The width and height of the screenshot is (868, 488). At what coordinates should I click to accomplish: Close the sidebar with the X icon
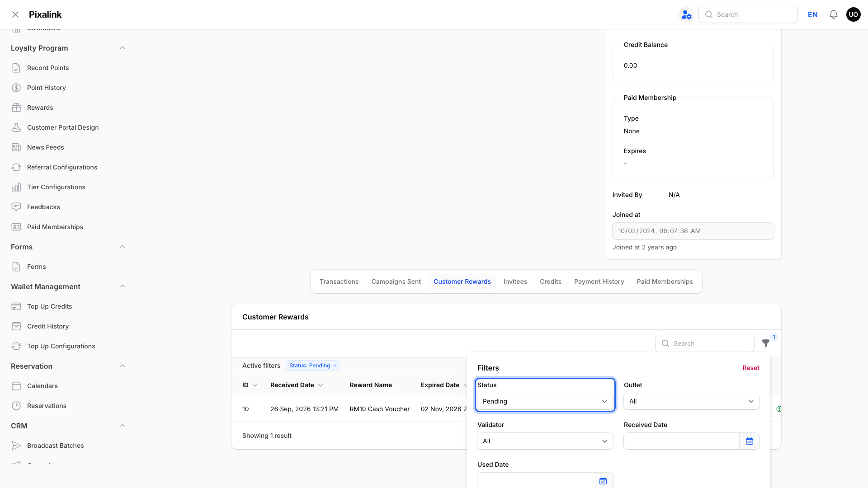point(15,14)
